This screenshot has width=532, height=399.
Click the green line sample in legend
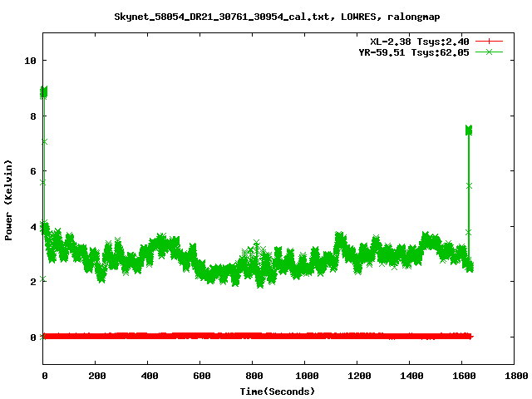pyautogui.click(x=489, y=52)
